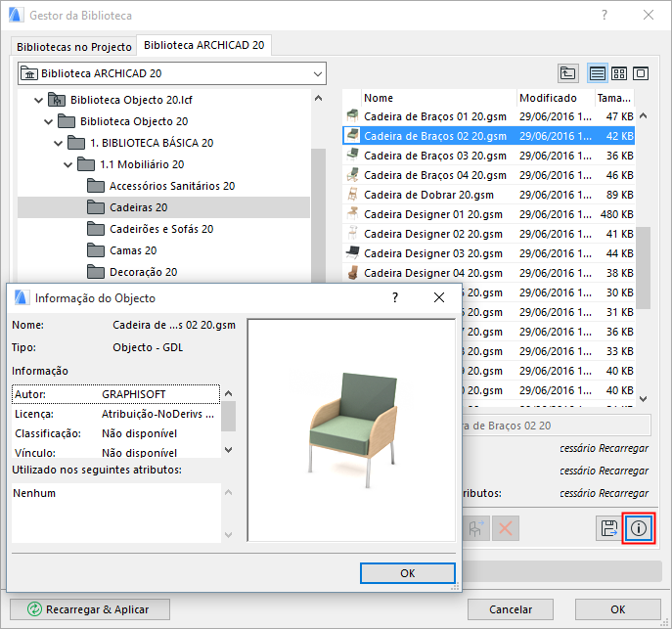Collapse the Biblioteca Objecto 20 folder node
672x629 pixels.
coord(49,121)
